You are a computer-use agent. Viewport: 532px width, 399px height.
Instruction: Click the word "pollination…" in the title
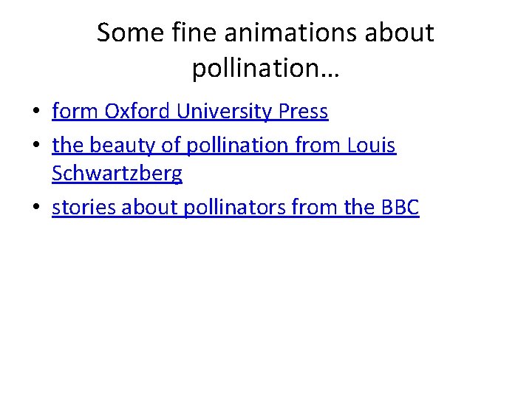click(265, 68)
